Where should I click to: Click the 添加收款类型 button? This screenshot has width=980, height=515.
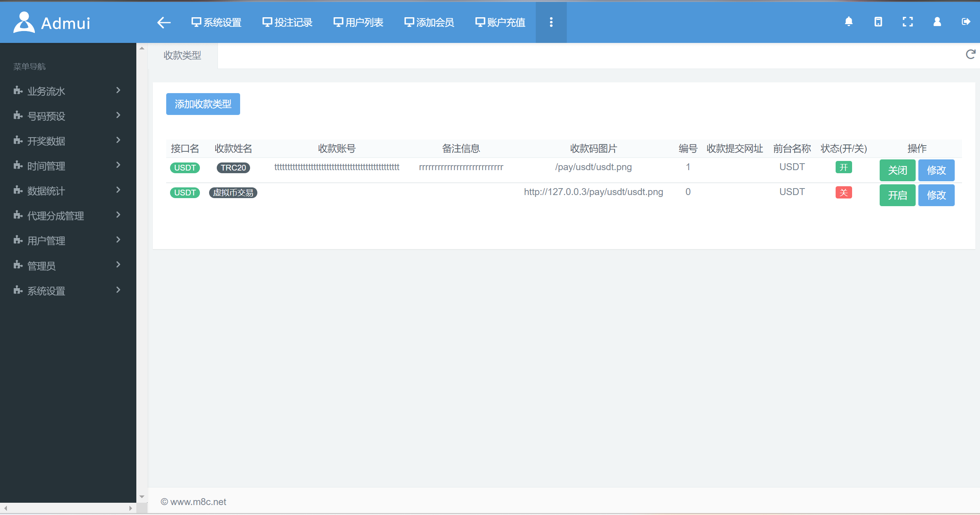pyautogui.click(x=203, y=104)
